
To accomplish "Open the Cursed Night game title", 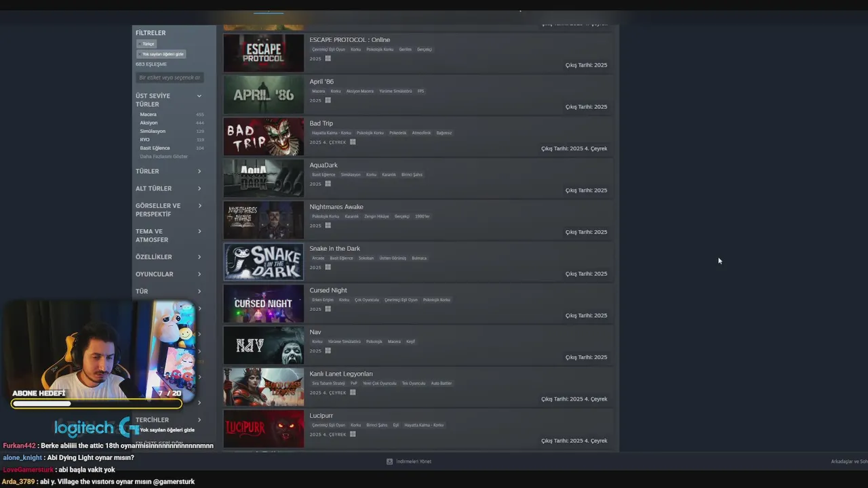I will click(x=328, y=290).
